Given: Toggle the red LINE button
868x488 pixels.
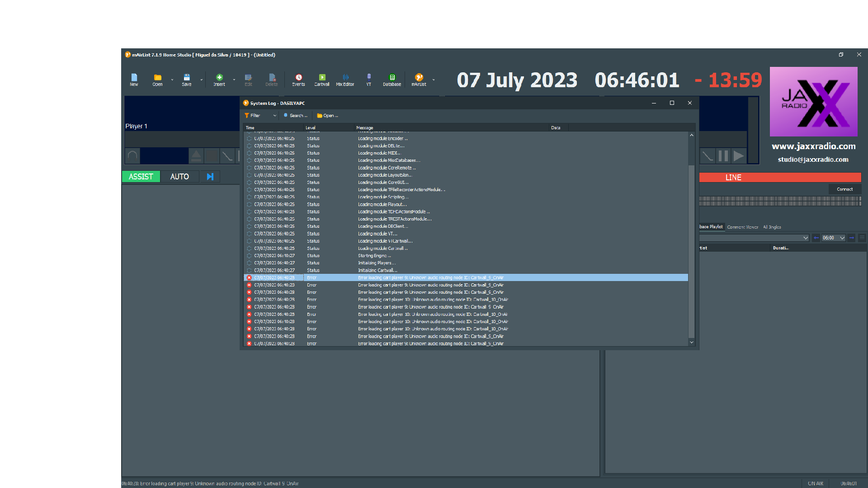Looking at the screenshot, I should coord(780,178).
